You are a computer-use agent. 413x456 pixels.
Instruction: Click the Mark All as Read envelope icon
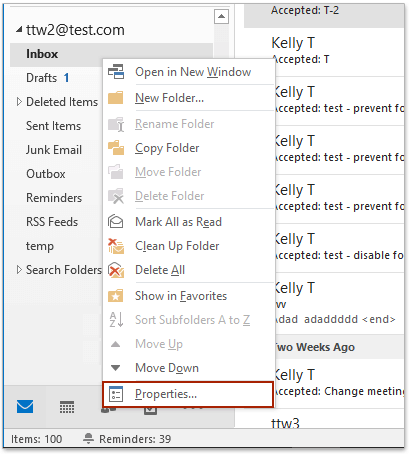click(x=116, y=221)
